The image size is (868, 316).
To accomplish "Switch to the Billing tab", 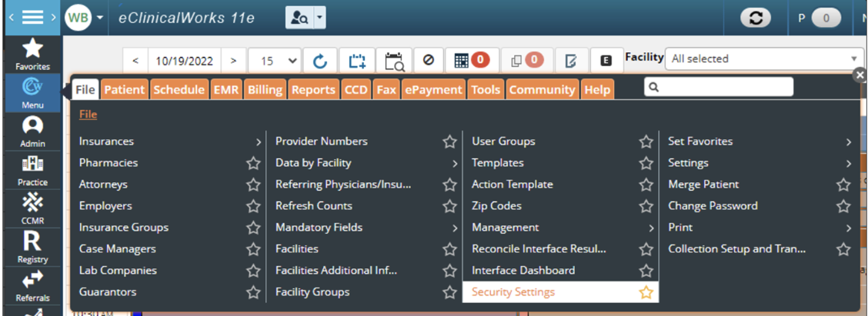I will point(265,90).
